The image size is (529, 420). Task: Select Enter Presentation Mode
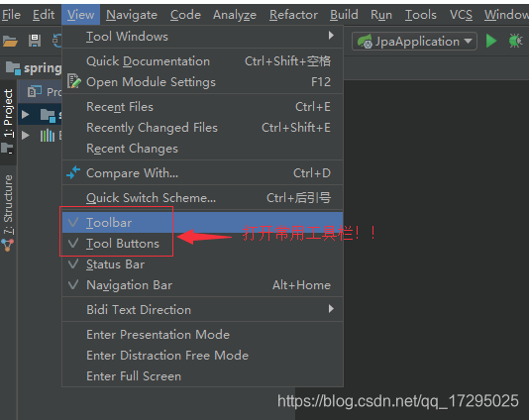click(202, 334)
